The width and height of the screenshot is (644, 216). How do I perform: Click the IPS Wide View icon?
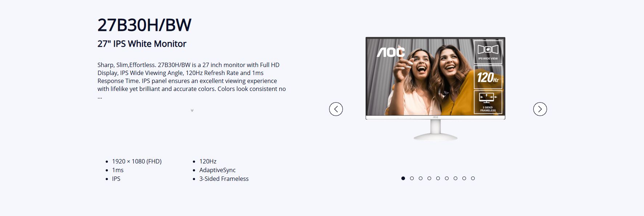click(488, 52)
